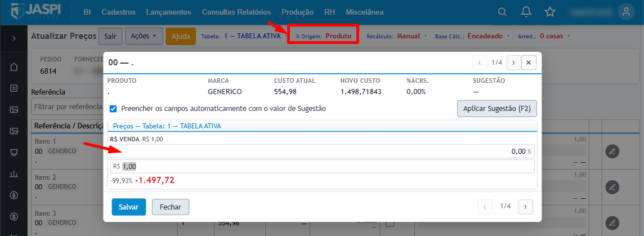Click the home icon in sidebar
644x236 pixels.
pyautogui.click(x=14, y=66)
